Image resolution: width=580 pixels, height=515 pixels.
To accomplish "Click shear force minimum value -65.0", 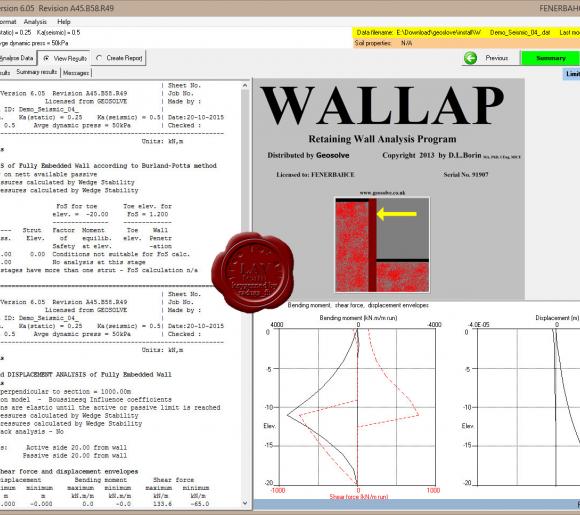I will pyautogui.click(x=199, y=504).
